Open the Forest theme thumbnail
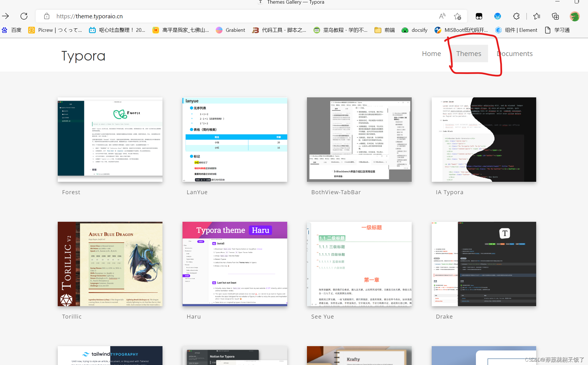Viewport: 588px width, 365px height. pyautogui.click(x=110, y=140)
